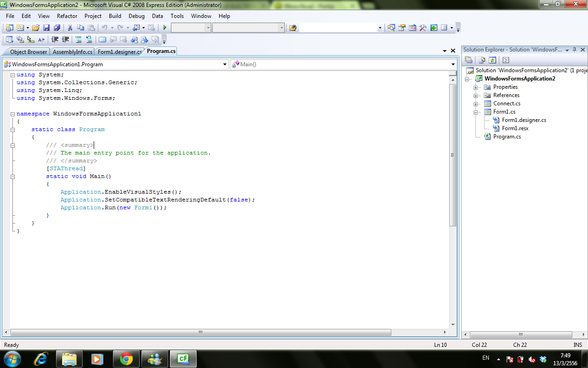This screenshot has height=368, width=588.
Task: Collapse the namespace WindowsFormsApplication1 code block
Action: pos(12,114)
